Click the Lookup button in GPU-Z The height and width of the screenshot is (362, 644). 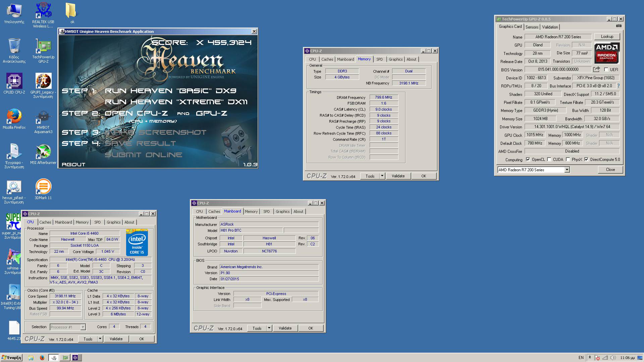pos(607,37)
